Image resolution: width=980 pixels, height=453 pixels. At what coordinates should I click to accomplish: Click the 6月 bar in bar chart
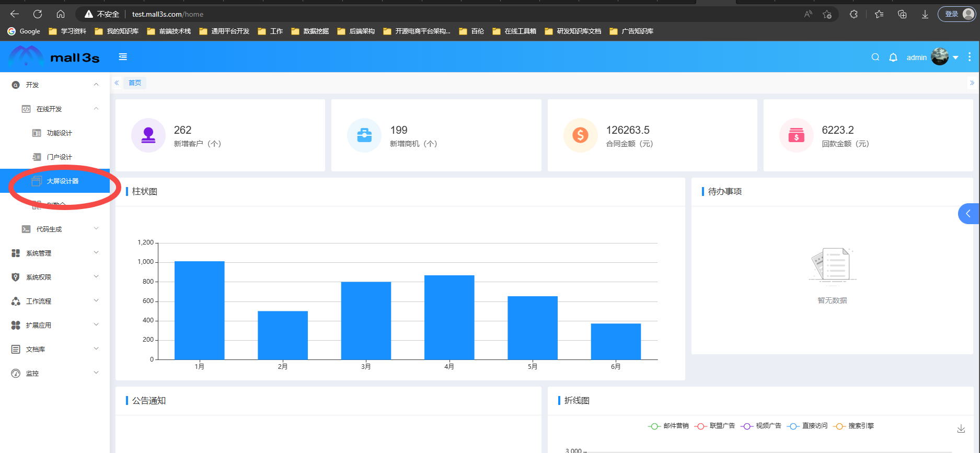[616, 342]
